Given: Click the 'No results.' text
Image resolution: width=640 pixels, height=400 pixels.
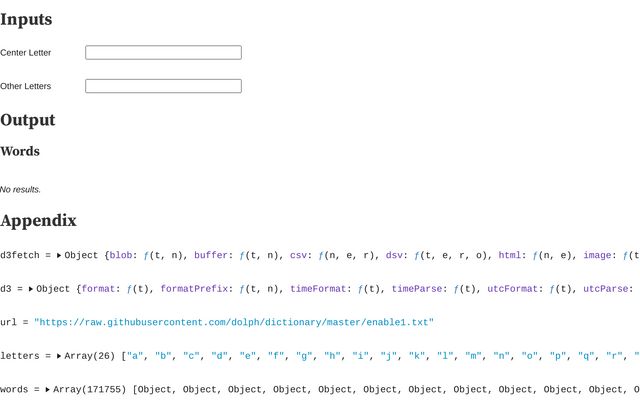Looking at the screenshot, I should coord(21,189).
